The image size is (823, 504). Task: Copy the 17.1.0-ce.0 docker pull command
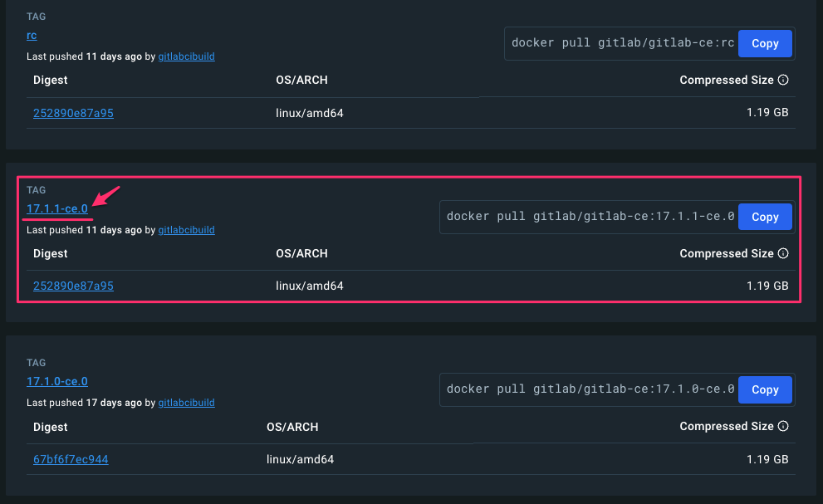click(x=765, y=389)
